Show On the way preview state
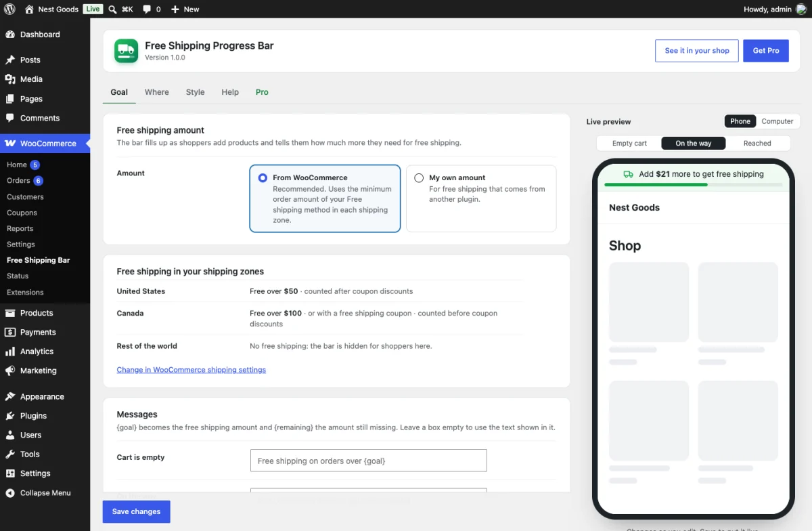Screen dimensions: 812x531 point(694,143)
